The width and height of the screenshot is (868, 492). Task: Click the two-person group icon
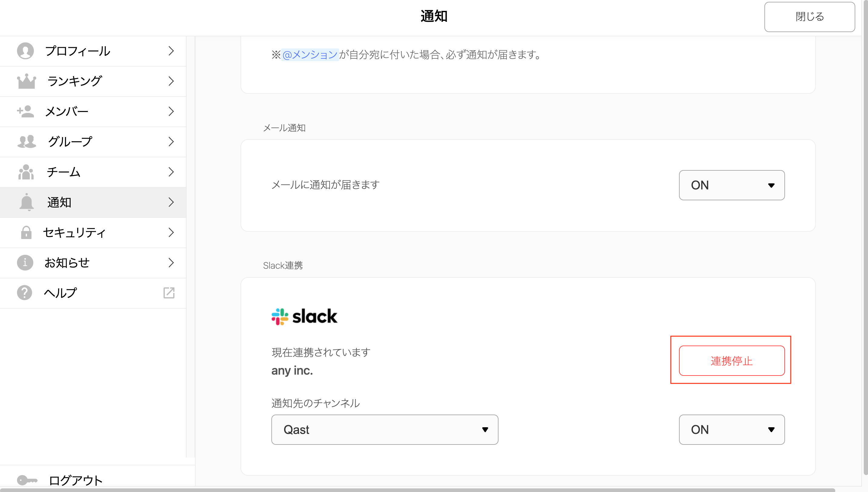pyautogui.click(x=26, y=142)
